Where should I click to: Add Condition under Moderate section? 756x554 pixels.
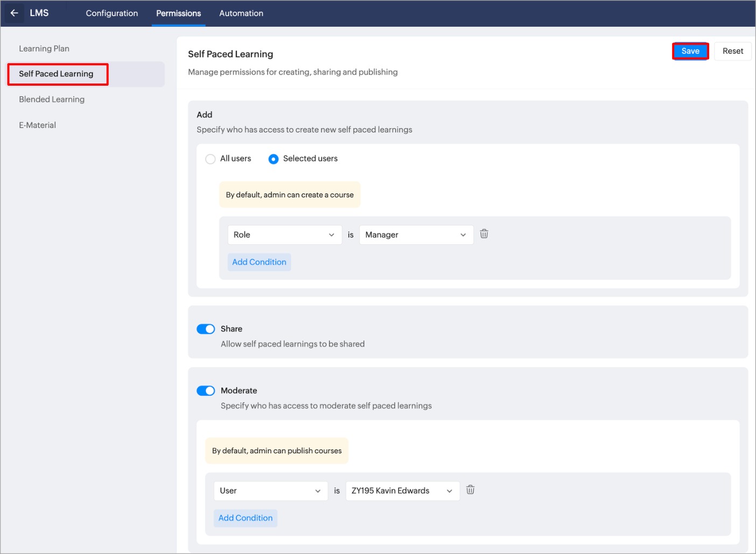tap(246, 518)
